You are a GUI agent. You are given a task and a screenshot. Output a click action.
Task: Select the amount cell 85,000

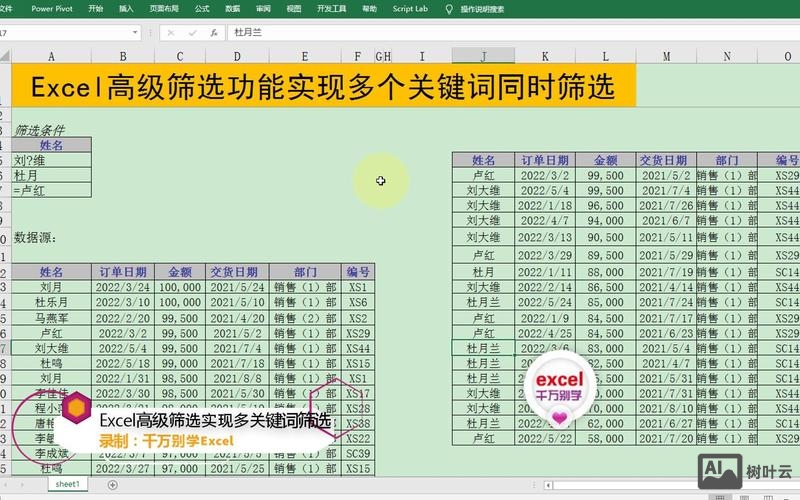pyautogui.click(x=605, y=303)
